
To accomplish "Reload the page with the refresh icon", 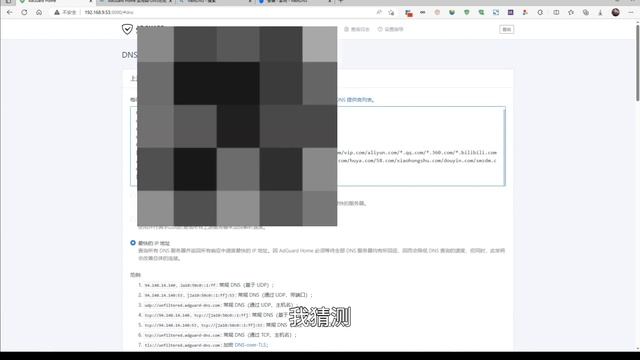I will pyautogui.click(x=24, y=12).
